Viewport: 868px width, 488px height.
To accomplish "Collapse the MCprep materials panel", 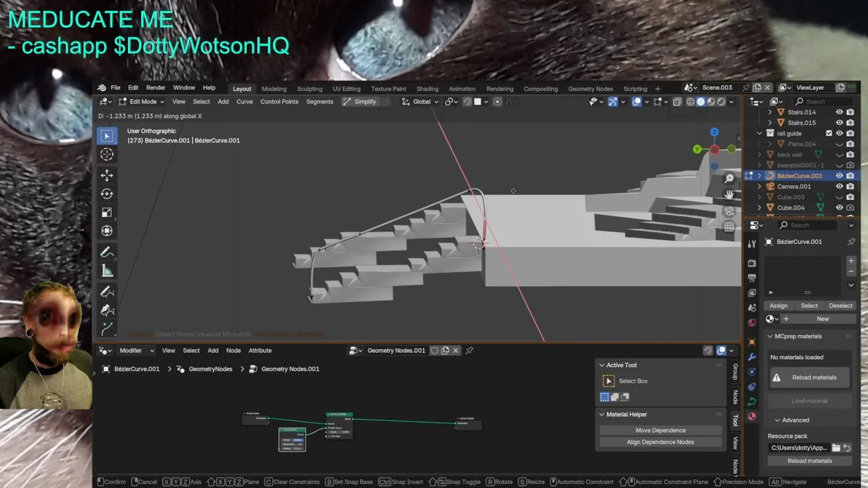I will click(x=770, y=336).
